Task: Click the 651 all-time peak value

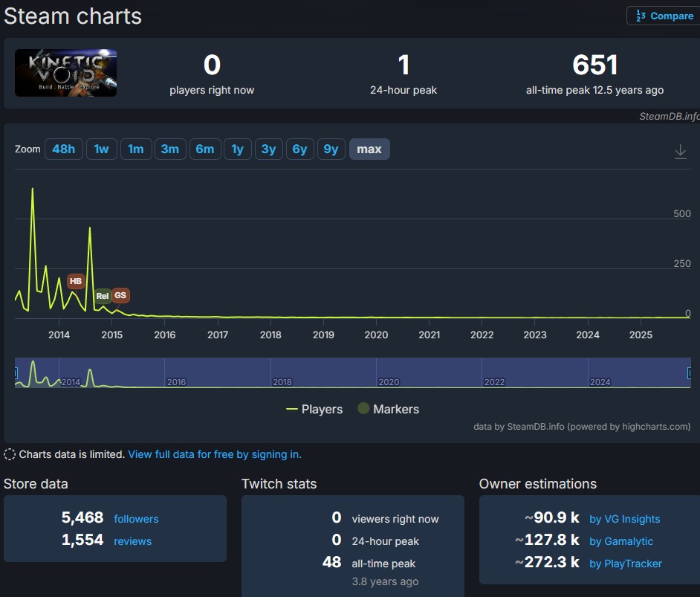Action: (594, 65)
